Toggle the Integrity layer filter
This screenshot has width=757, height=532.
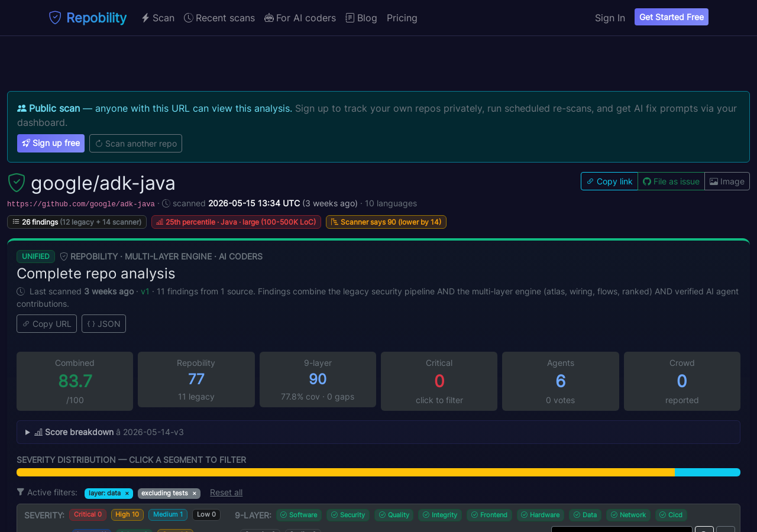440,515
